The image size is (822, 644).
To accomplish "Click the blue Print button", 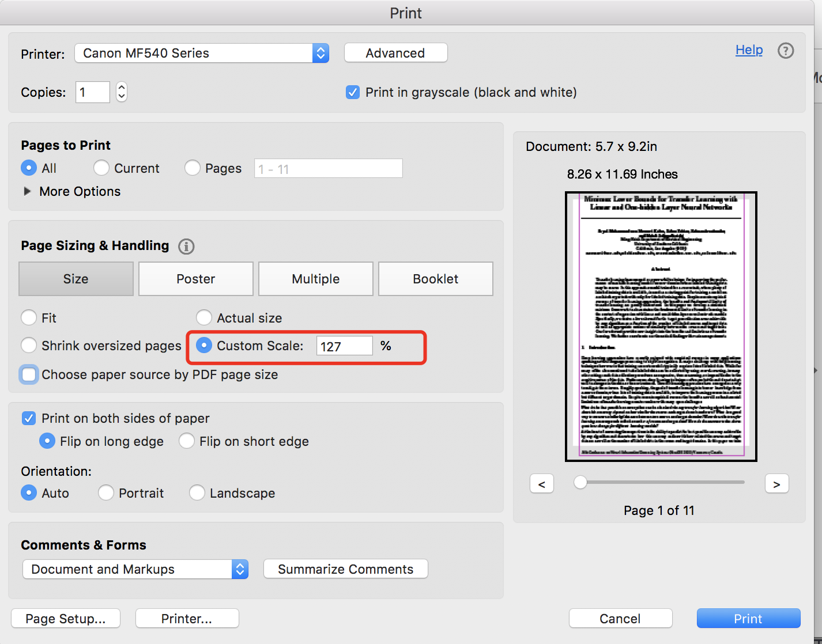I will 749,619.
